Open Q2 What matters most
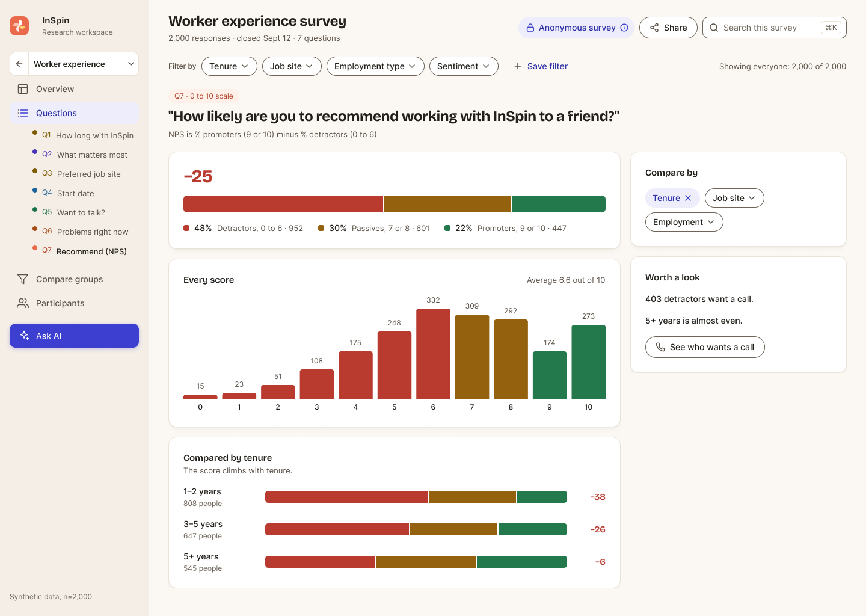Image resolution: width=866 pixels, height=616 pixels. pyautogui.click(x=83, y=155)
